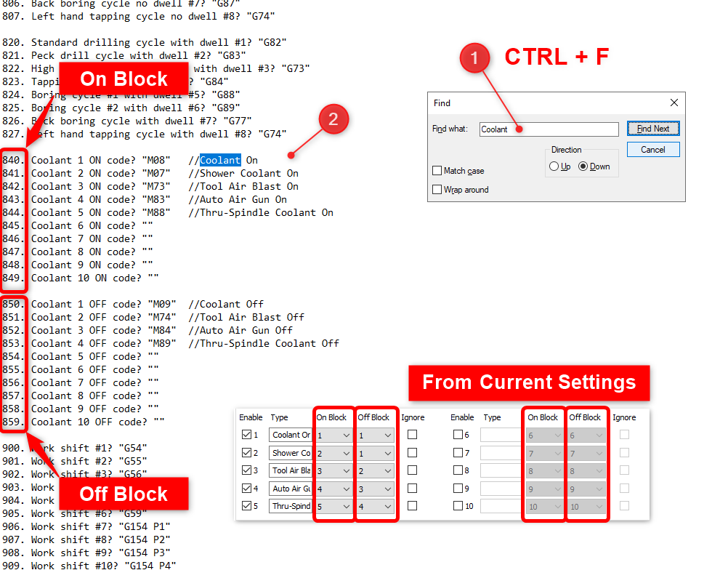Toggle Ignore checkbox for coolant row 4

[412, 489]
